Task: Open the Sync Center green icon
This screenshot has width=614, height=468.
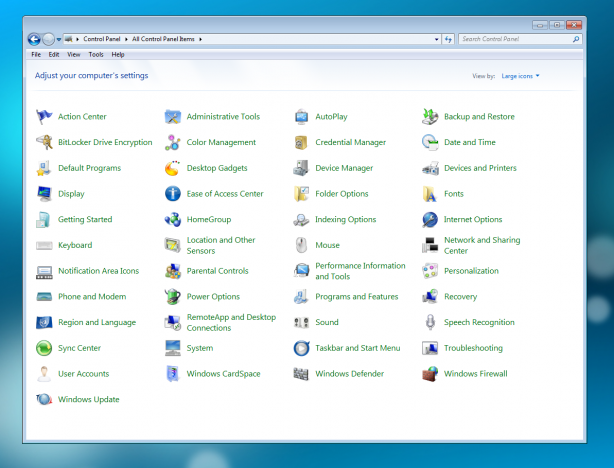Action: (x=44, y=348)
